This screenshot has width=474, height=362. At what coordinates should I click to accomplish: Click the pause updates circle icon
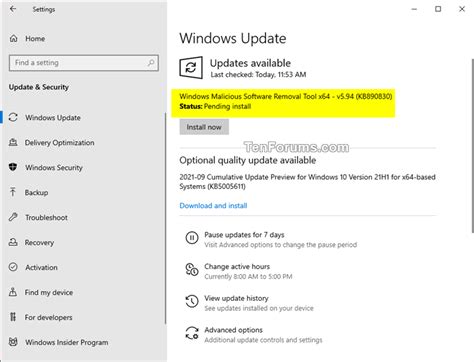tap(192, 238)
